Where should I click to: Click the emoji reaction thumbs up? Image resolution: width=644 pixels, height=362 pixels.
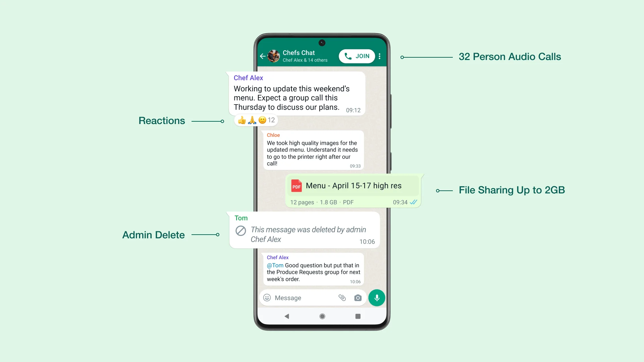pyautogui.click(x=241, y=120)
